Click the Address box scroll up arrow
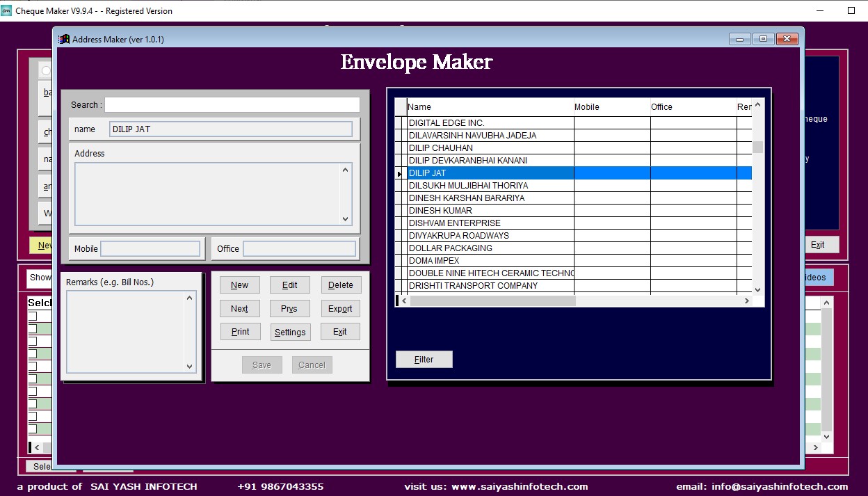Viewport: 868px width, 496px height. point(346,170)
